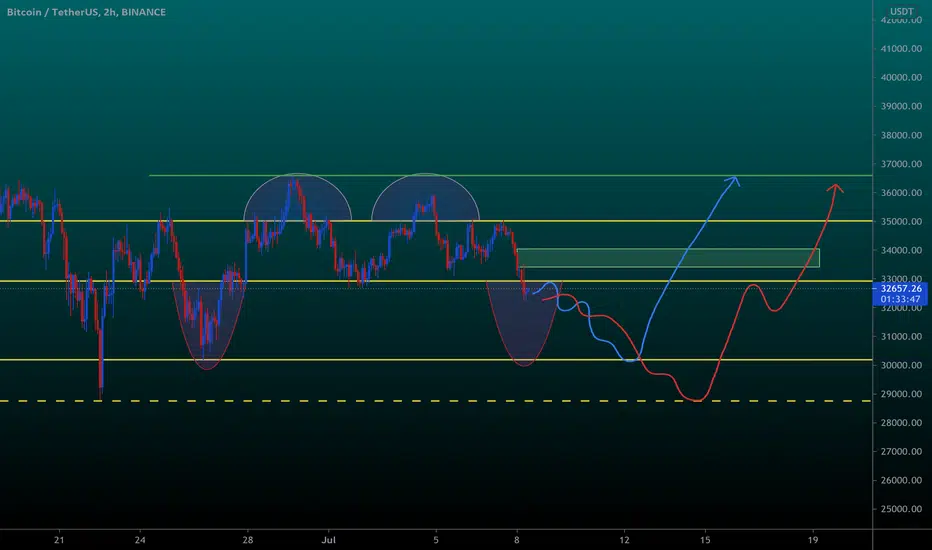
Task: Click the current price label 32657.26
Action: point(900,288)
